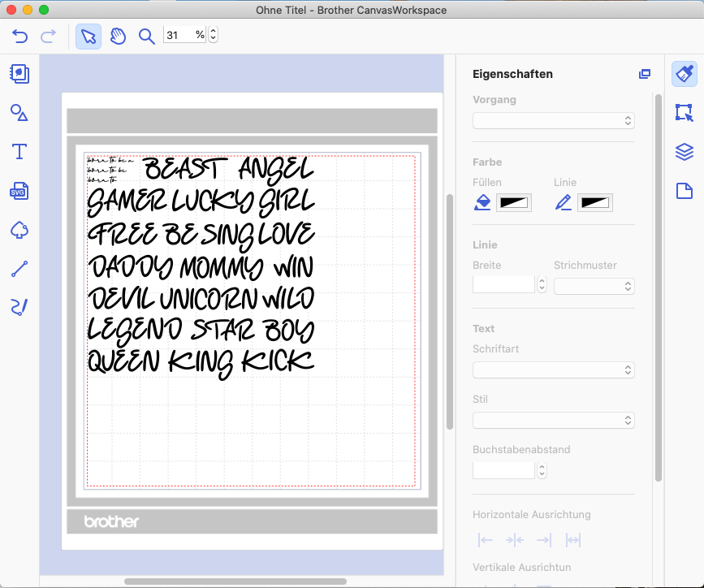704x588 pixels.
Task: Choose the straight line path tool
Action: (x=19, y=269)
